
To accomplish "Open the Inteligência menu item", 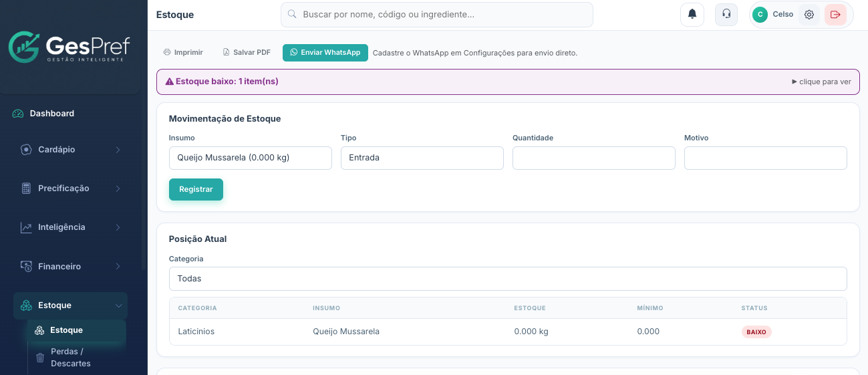I will 70,227.
